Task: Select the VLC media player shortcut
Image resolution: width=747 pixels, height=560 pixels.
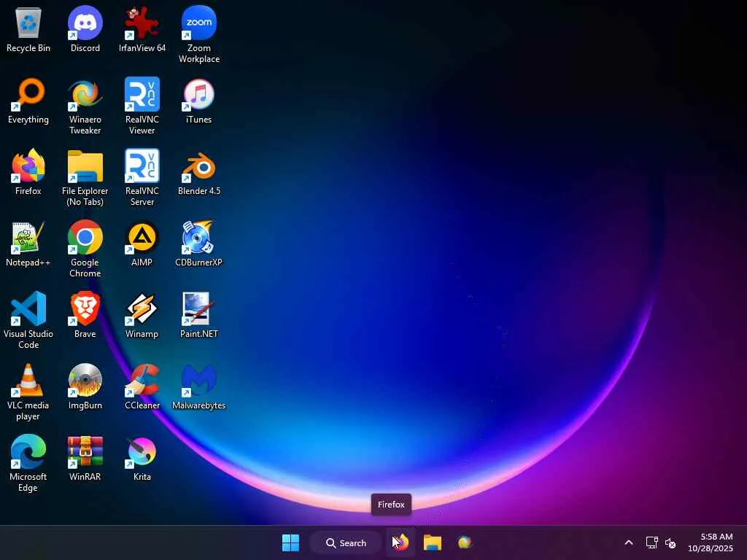Action: click(28, 392)
